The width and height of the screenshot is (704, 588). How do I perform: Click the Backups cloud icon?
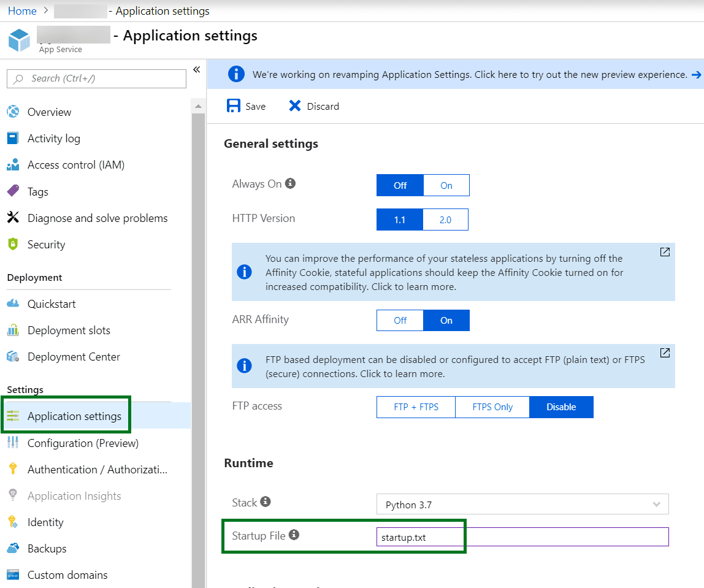pyautogui.click(x=13, y=548)
